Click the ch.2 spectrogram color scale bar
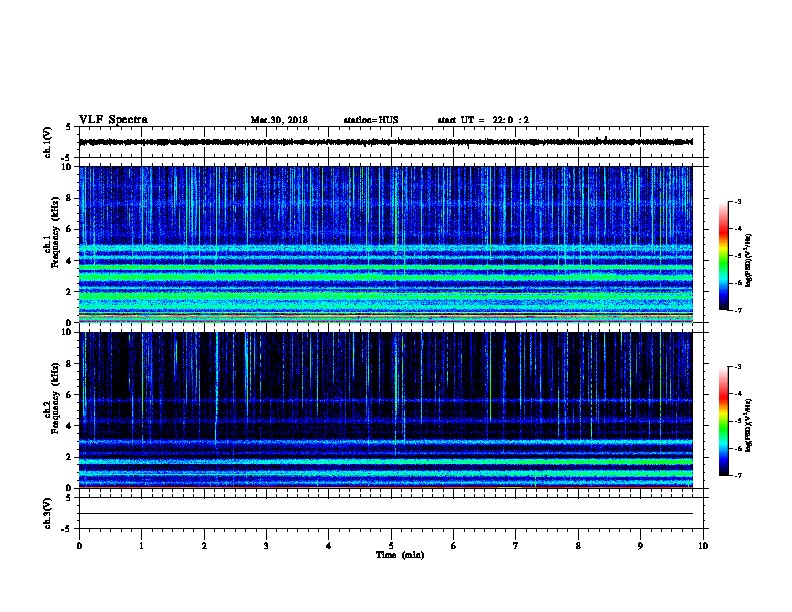792x612 pixels. coord(723,421)
